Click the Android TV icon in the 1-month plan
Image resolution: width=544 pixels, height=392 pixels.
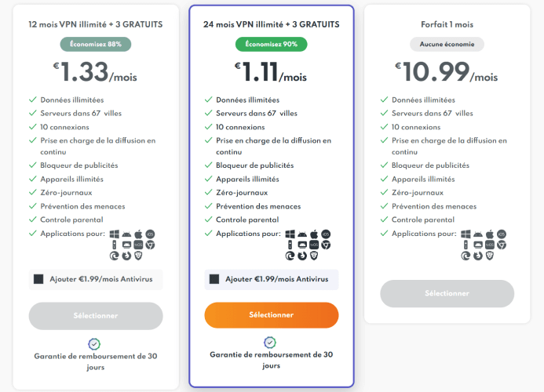tap(478, 245)
